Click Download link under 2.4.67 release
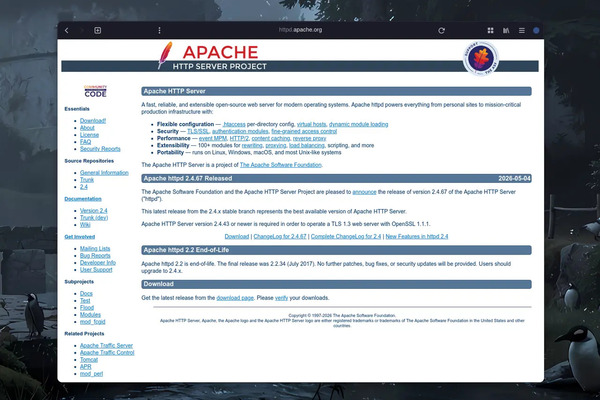The image size is (600, 400). pyautogui.click(x=237, y=236)
